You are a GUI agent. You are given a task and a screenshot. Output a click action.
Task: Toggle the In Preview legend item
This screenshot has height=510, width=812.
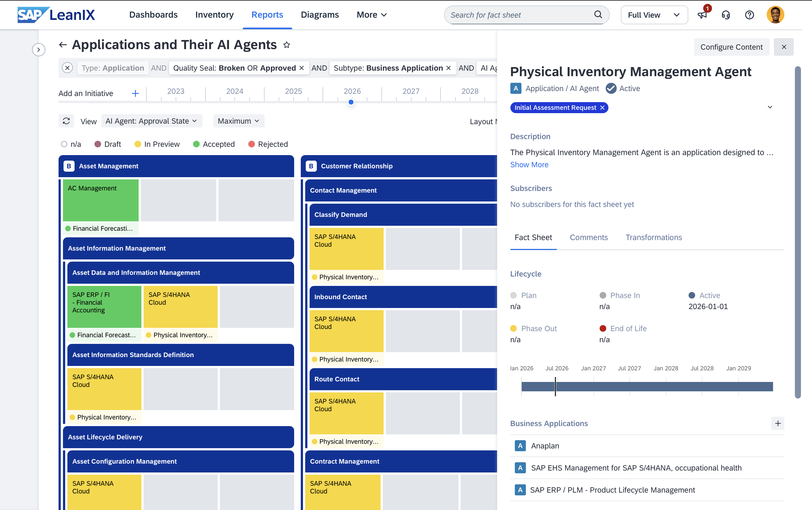[157, 144]
